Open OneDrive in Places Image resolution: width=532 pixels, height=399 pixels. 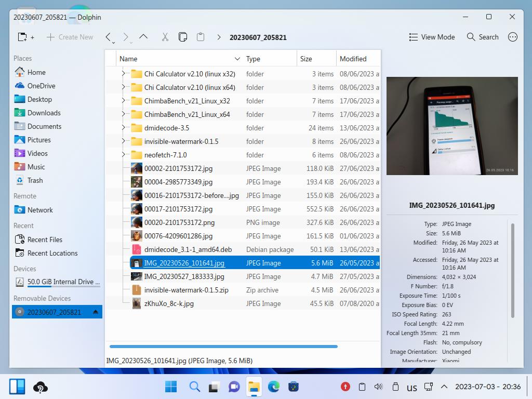pyautogui.click(x=56, y=86)
